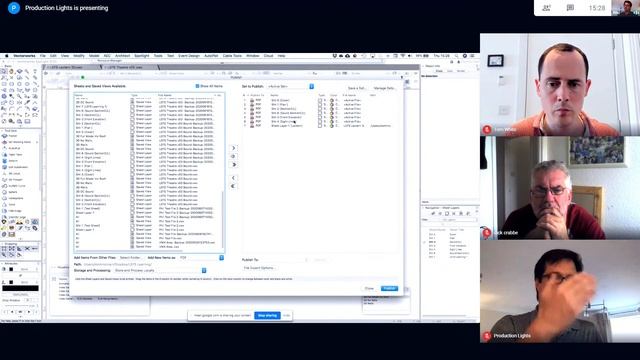
Task: Click the add-item right arrow button
Action: point(233,148)
